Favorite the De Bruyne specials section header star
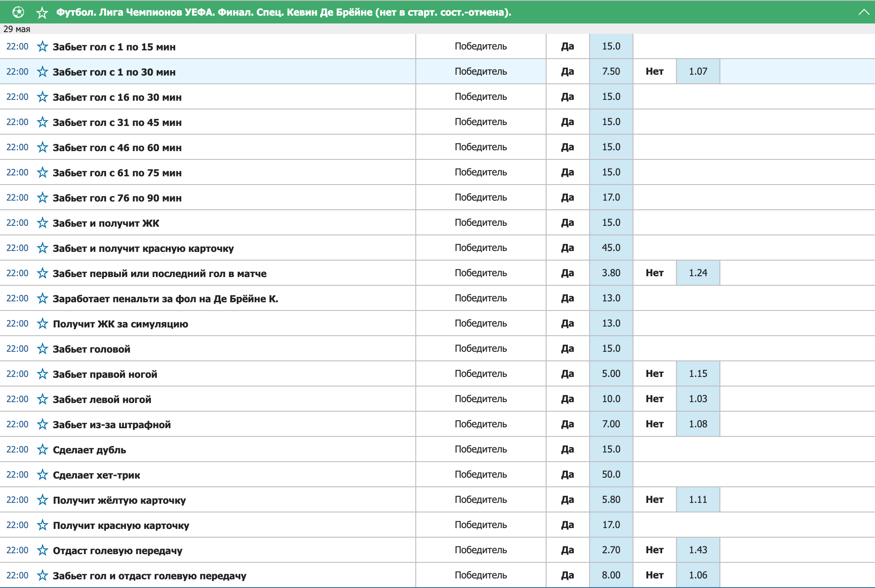Viewport: 875px width, 588px height. tap(42, 13)
